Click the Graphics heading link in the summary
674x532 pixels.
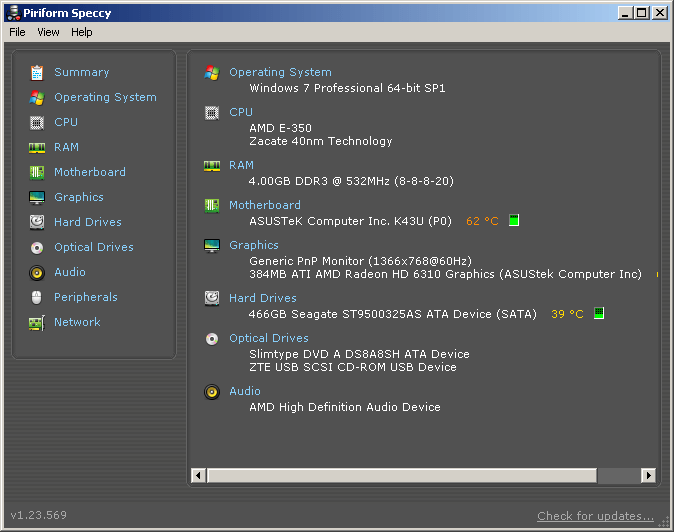254,245
